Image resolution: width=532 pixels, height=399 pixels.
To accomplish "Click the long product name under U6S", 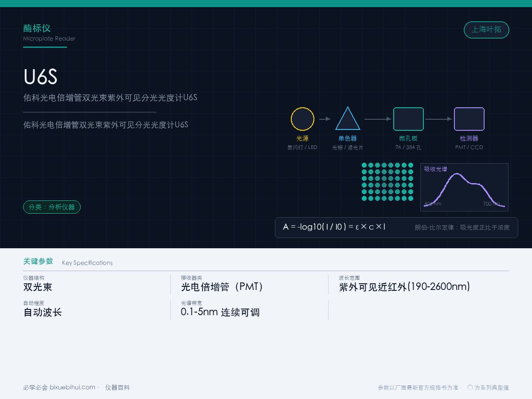I will (110, 98).
